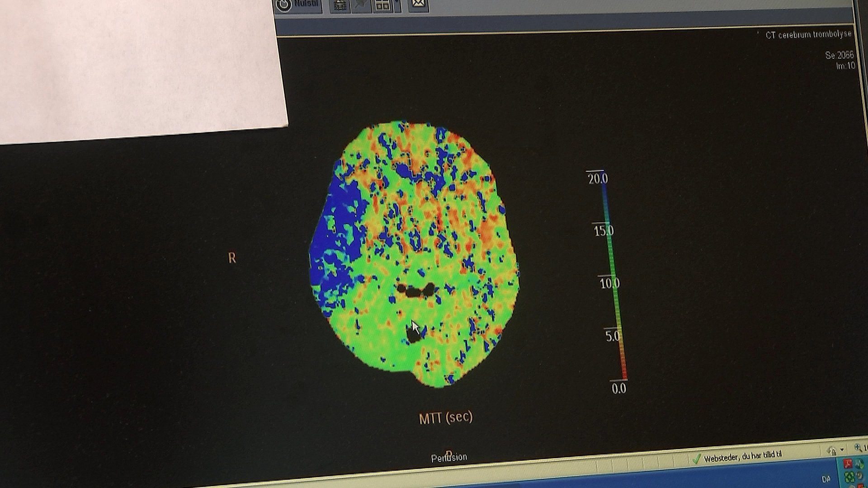The width and height of the screenshot is (868, 488).
Task: Click the zoom magnifier icon in the status bar
Action: click(x=858, y=448)
